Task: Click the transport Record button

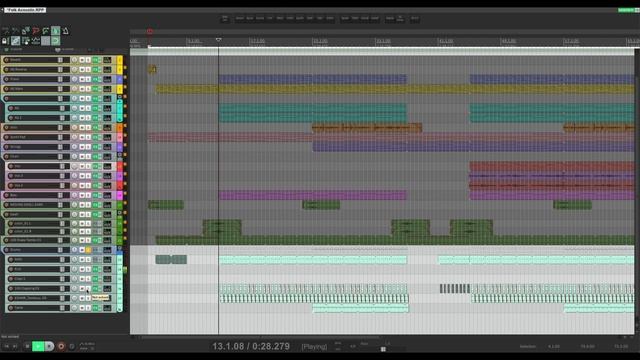Action: [x=61, y=347]
